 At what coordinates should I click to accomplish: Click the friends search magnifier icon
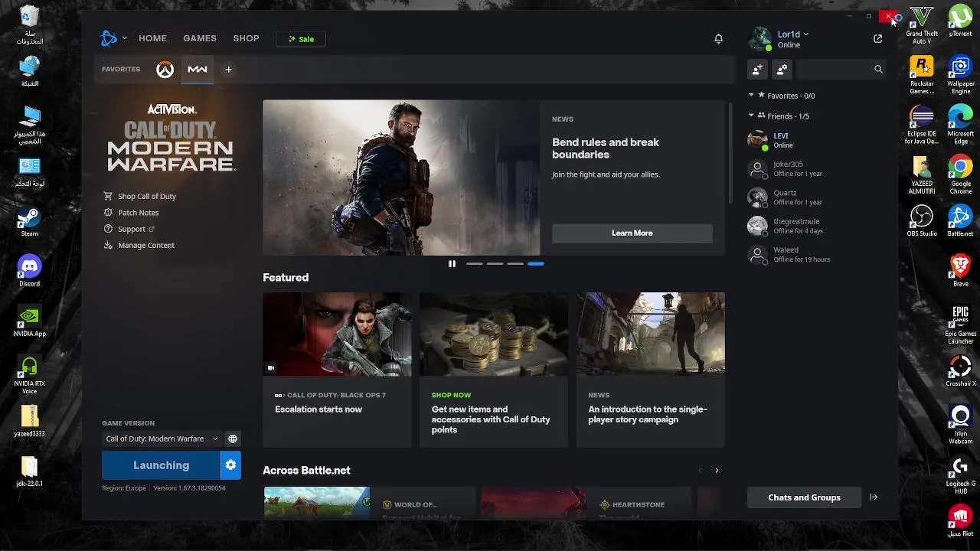coord(878,69)
